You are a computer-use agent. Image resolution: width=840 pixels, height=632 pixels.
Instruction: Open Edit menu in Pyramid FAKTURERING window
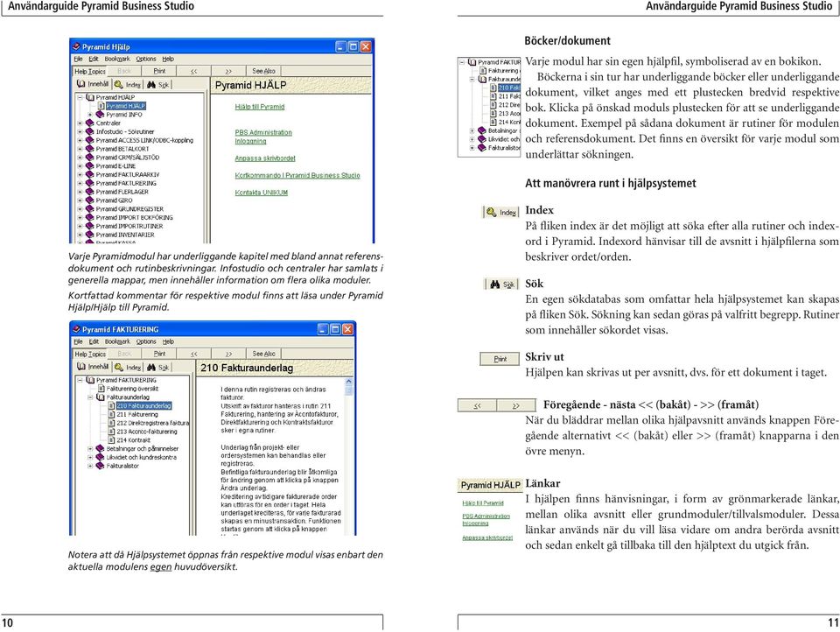[x=94, y=341]
